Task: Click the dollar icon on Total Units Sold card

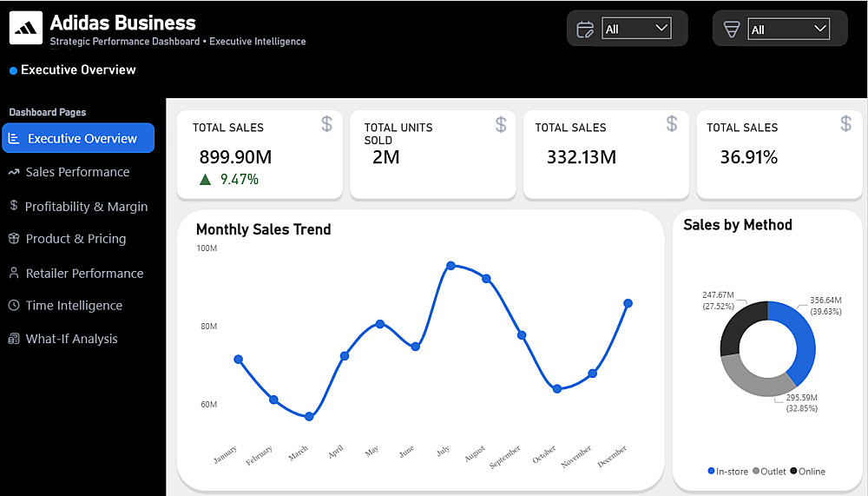Action: pos(501,125)
